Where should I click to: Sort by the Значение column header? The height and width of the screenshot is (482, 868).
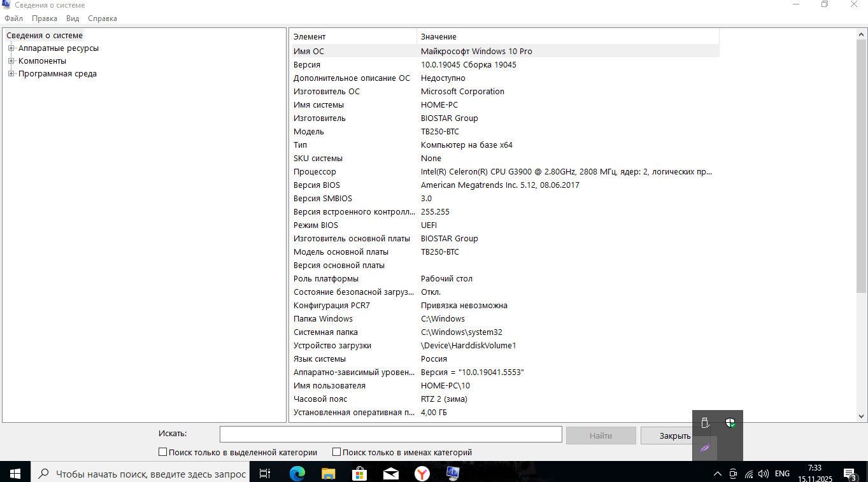point(568,36)
